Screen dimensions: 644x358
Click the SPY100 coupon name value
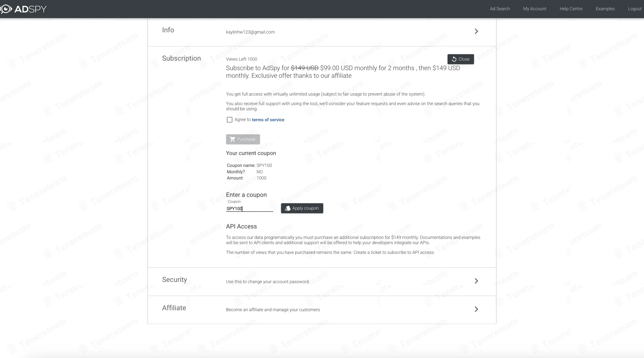[264, 165]
